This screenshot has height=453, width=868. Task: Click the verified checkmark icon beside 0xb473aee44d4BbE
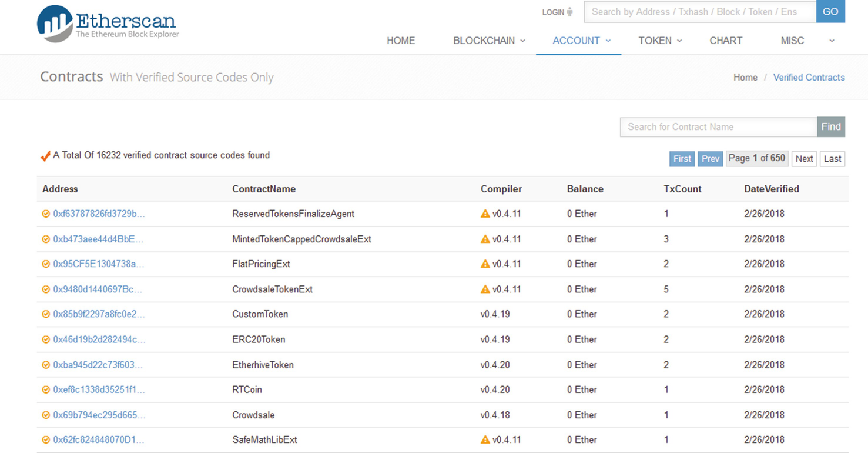click(46, 239)
